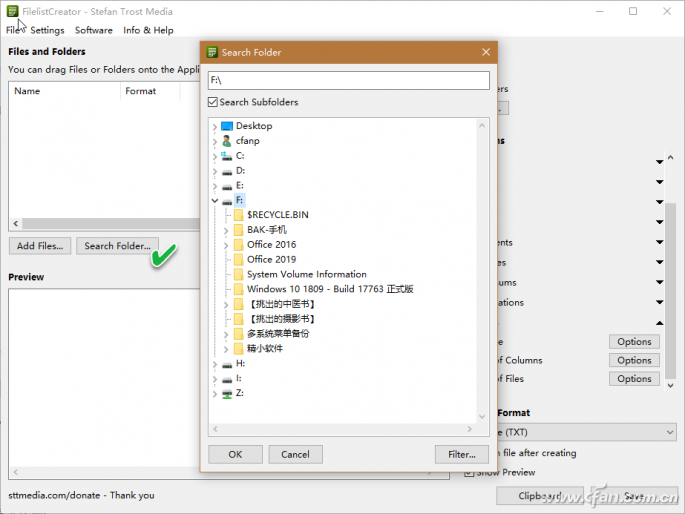This screenshot has width=685, height=514.
Task: Expand the 精小软件 folder node
Action: 226,349
